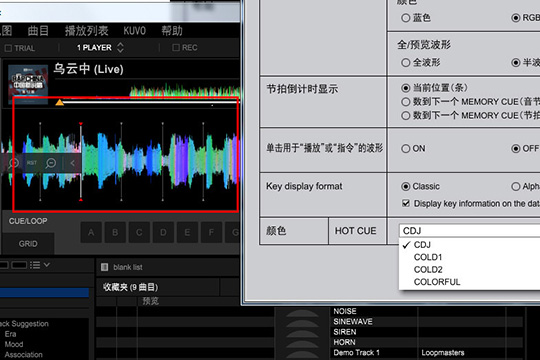540x360 pixels.
Task: Click the red cue marker in the waveform
Action: (81, 124)
